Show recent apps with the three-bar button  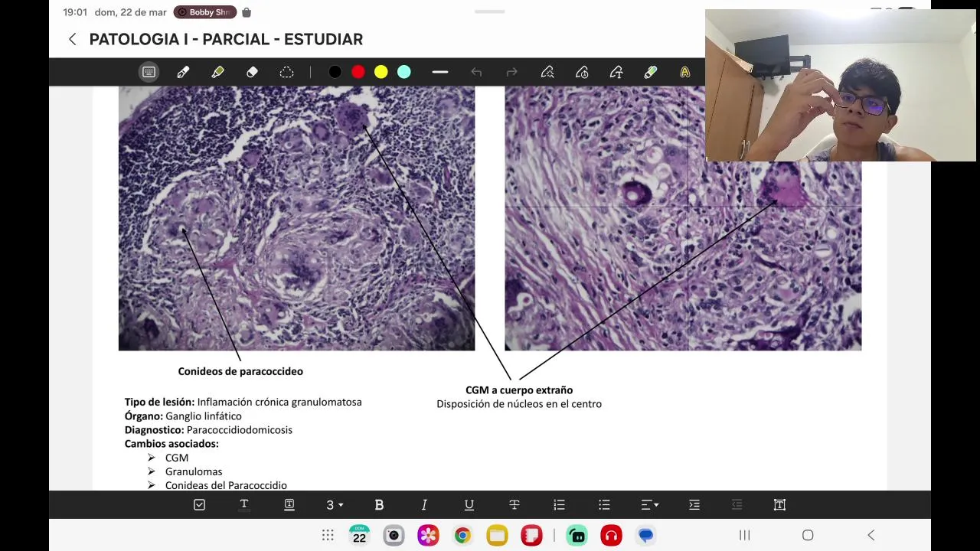click(744, 535)
